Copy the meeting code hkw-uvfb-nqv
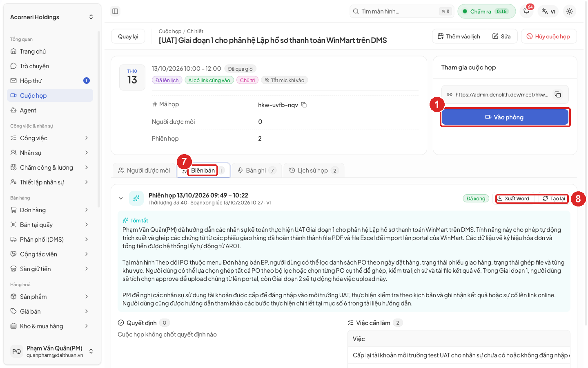The height and width of the screenshot is (368, 588). [304, 105]
